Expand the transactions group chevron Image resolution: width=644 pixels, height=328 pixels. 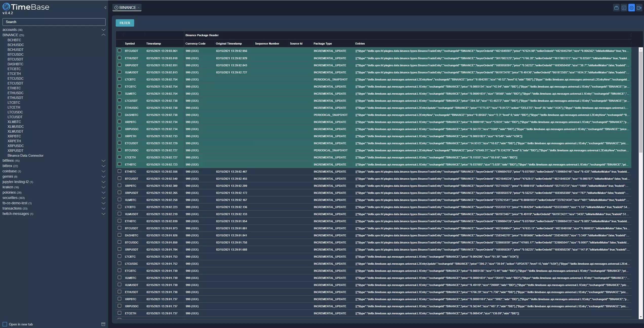point(103,209)
